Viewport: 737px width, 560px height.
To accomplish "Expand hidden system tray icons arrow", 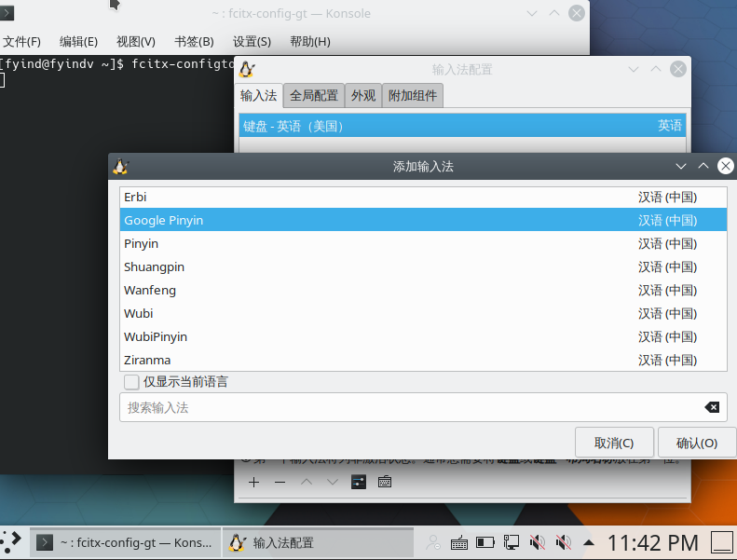I will pos(589,543).
